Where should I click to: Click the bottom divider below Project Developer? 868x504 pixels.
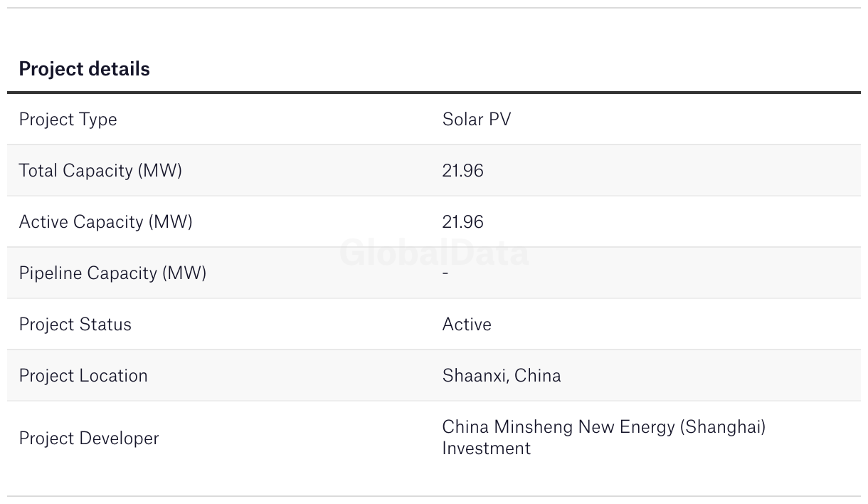434,496
